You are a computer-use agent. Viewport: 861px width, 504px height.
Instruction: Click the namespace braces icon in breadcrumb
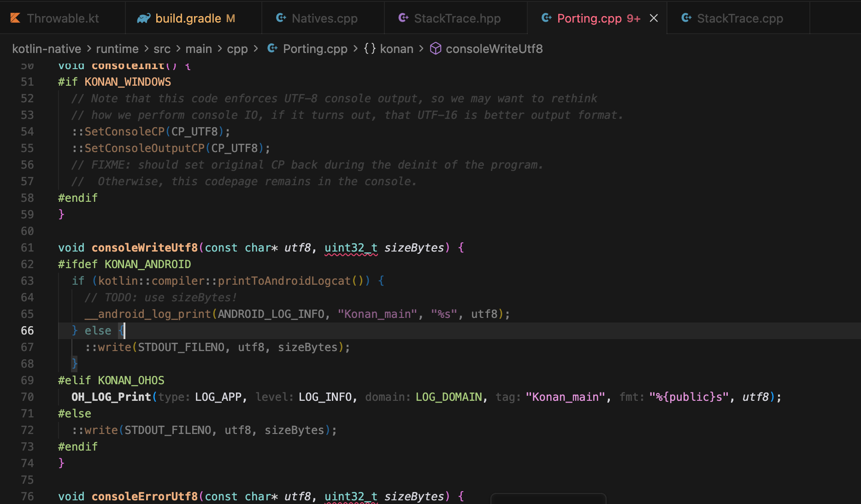(x=370, y=49)
